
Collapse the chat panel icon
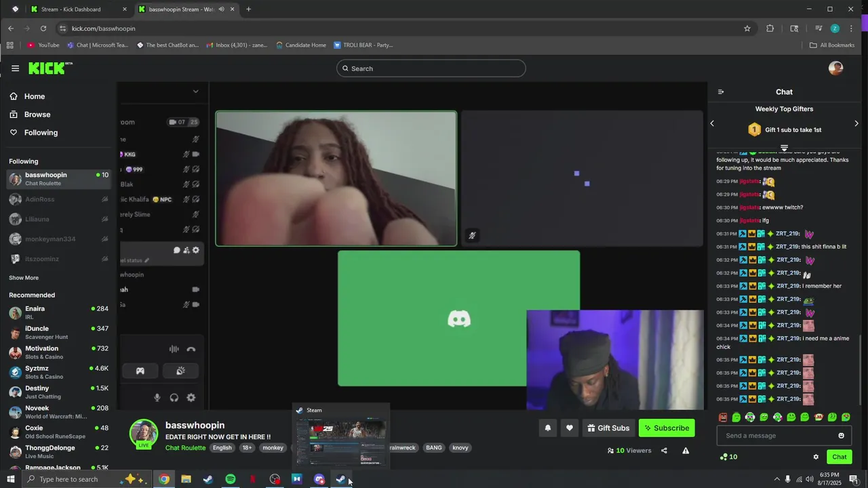click(721, 92)
